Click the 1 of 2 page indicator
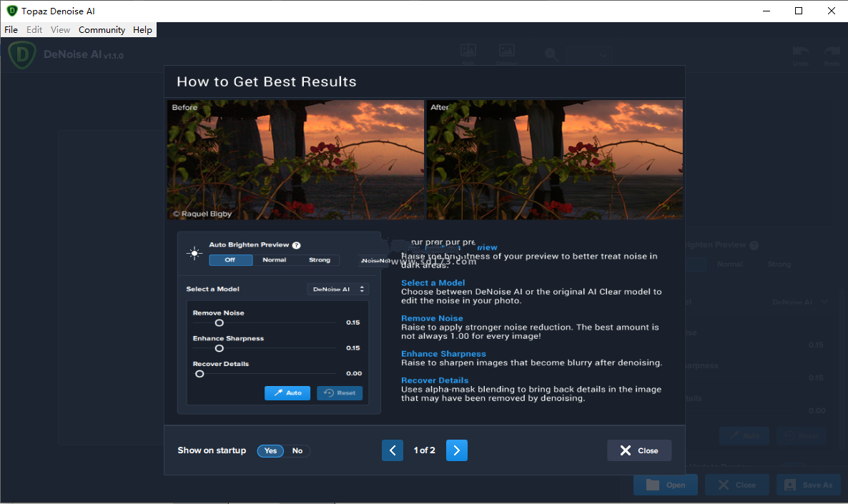This screenshot has width=848, height=504. click(425, 450)
